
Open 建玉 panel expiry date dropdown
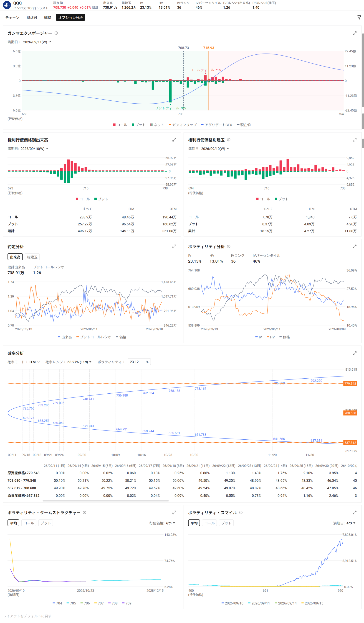coord(215,149)
